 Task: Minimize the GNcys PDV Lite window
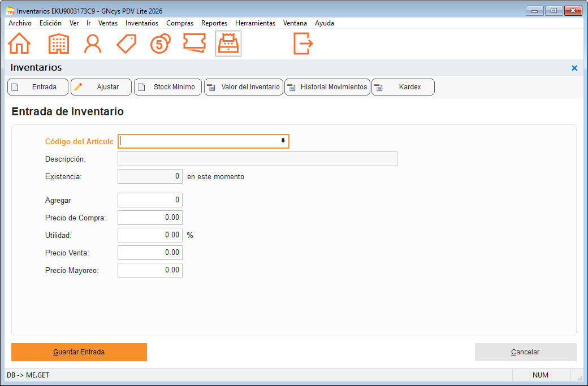click(x=535, y=11)
